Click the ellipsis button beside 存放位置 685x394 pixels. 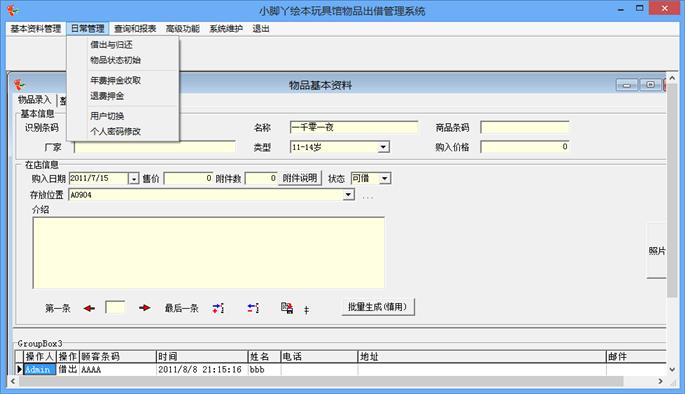368,197
